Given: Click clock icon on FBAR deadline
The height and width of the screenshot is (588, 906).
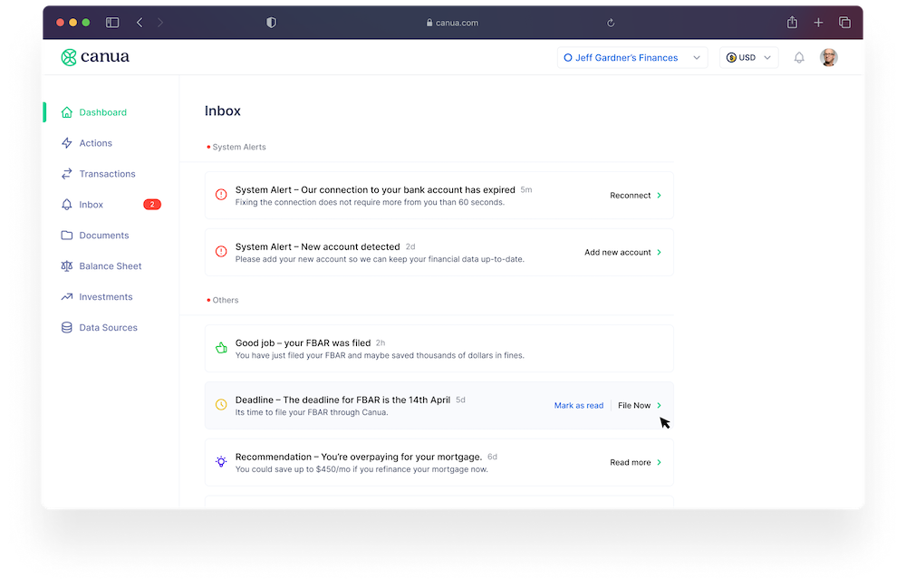Looking at the screenshot, I should [x=221, y=405].
